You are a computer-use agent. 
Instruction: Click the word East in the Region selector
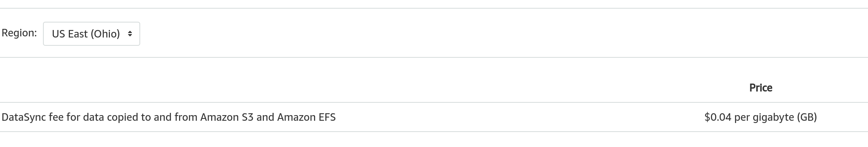click(78, 34)
